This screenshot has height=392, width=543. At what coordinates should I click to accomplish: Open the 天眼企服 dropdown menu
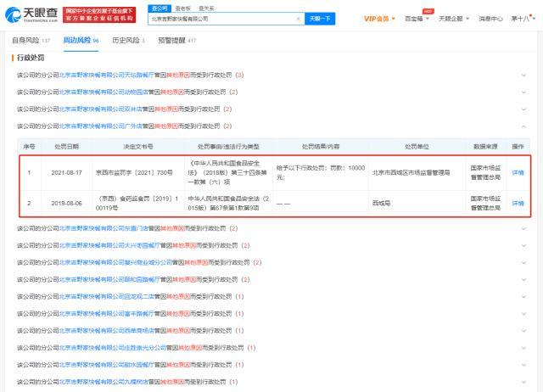pyautogui.click(x=454, y=19)
